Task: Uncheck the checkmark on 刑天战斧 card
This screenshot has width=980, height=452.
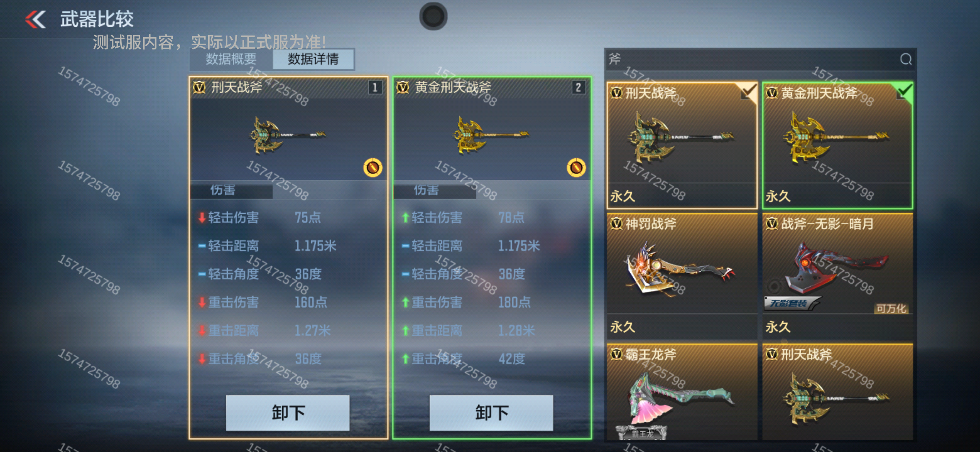Action: [x=748, y=92]
